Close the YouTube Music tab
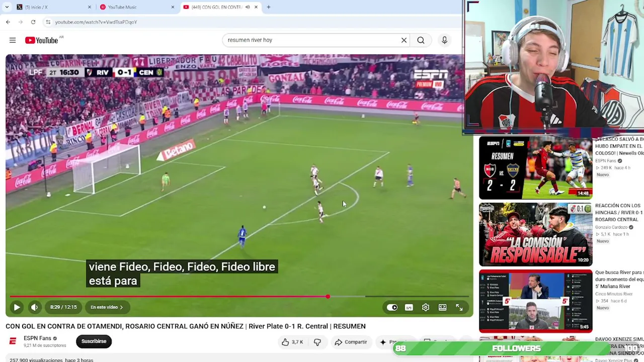The width and height of the screenshot is (644, 362). [x=173, y=7]
